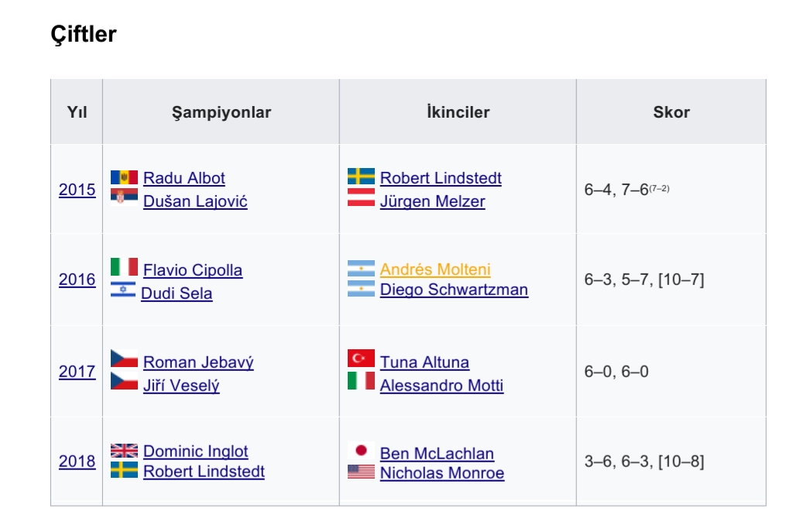
Task: Click the Austria flag beside Jürgen Melzer
Action: pyautogui.click(x=361, y=197)
